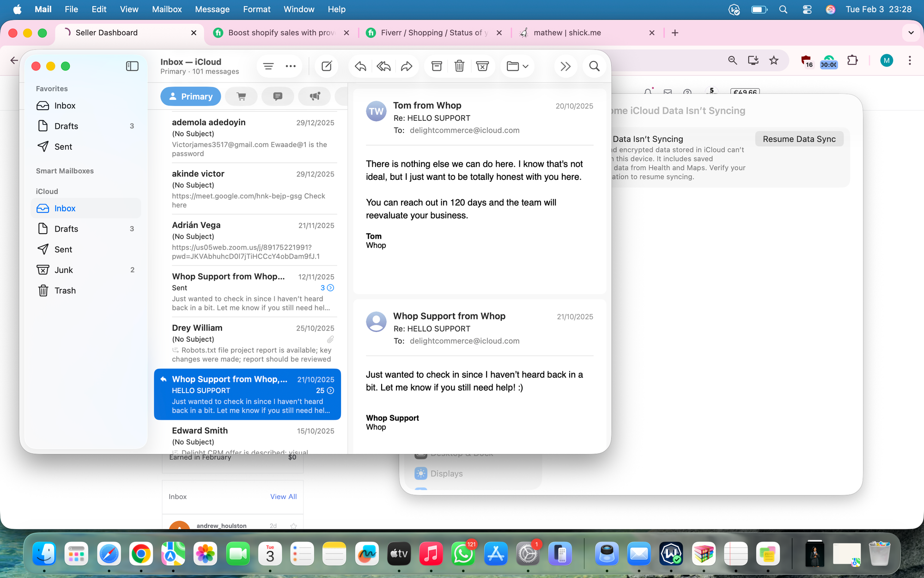Move selected message to Junk
Viewport: 924px width, 578px height.
(482, 66)
